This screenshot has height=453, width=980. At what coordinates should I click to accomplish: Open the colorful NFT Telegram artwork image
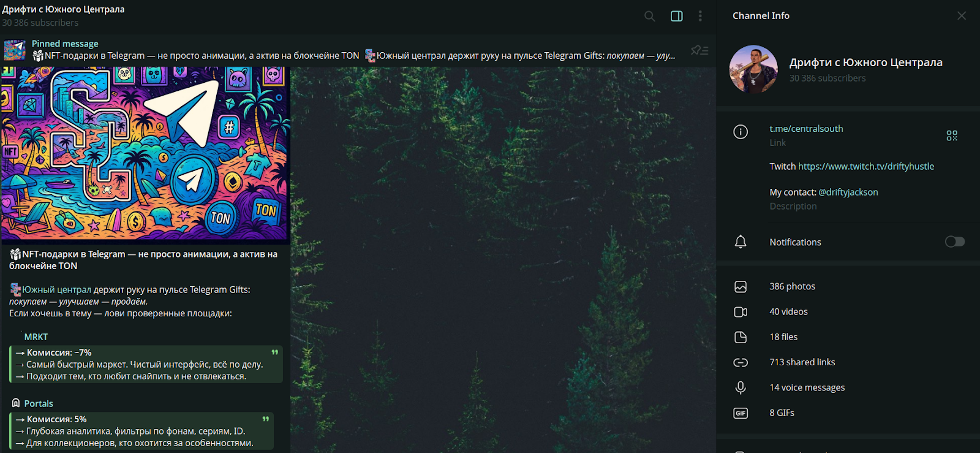point(145,155)
